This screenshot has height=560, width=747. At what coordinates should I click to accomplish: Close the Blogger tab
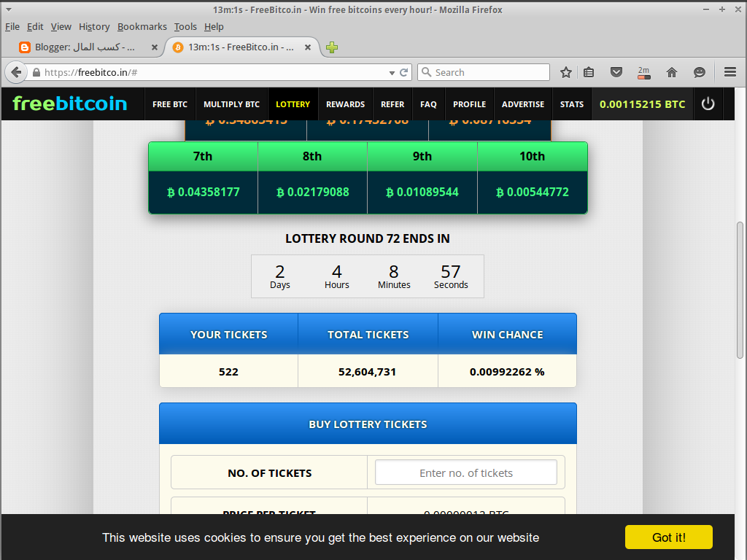point(155,47)
